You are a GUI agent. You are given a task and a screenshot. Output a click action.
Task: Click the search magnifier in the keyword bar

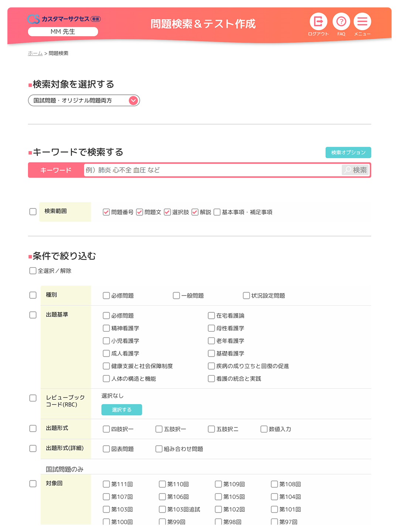(356, 170)
